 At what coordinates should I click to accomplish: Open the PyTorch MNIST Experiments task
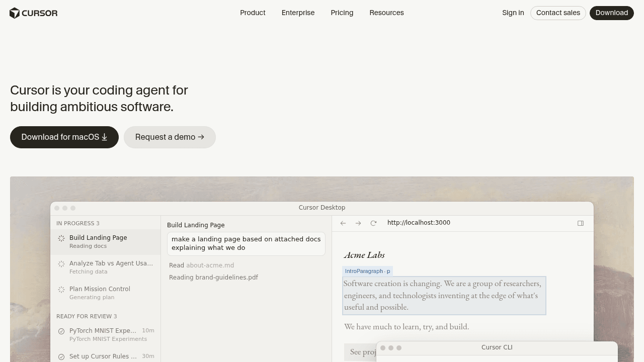click(x=106, y=335)
